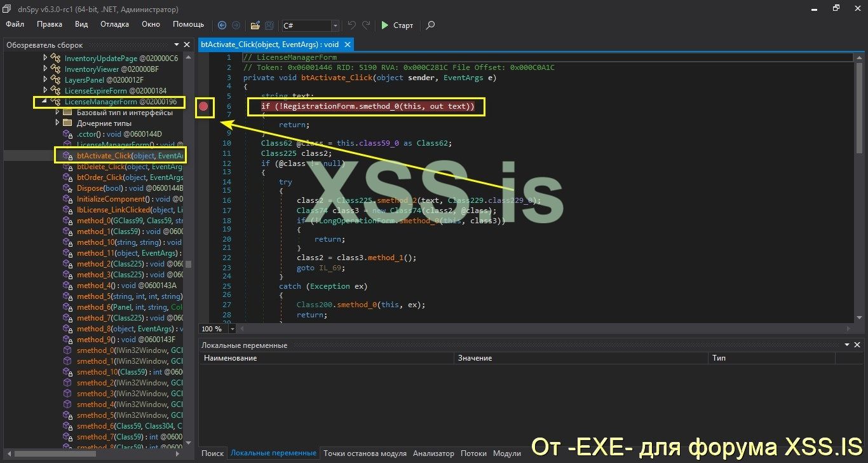868x463 pixels.
Task: Expand the LayersPanel tree node
Action: [45, 79]
